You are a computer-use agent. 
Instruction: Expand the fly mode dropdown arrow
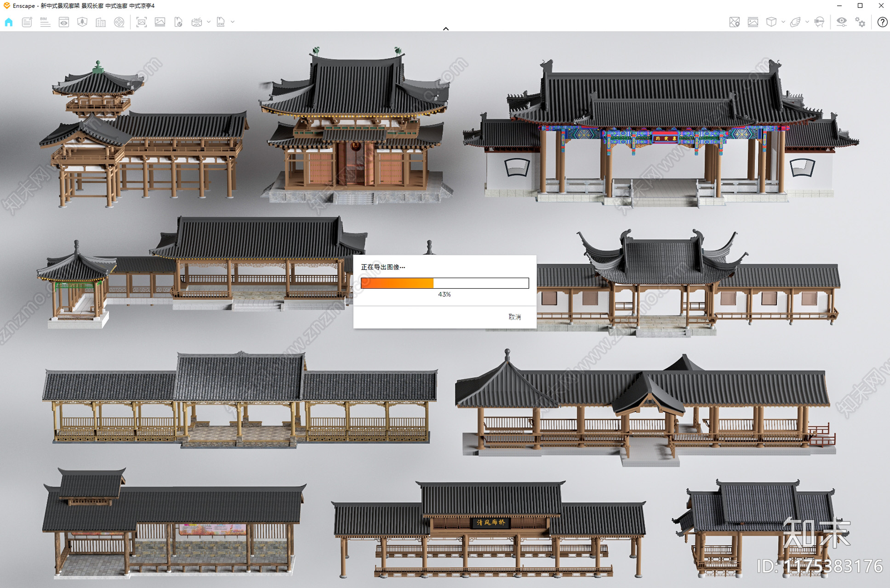807,22
